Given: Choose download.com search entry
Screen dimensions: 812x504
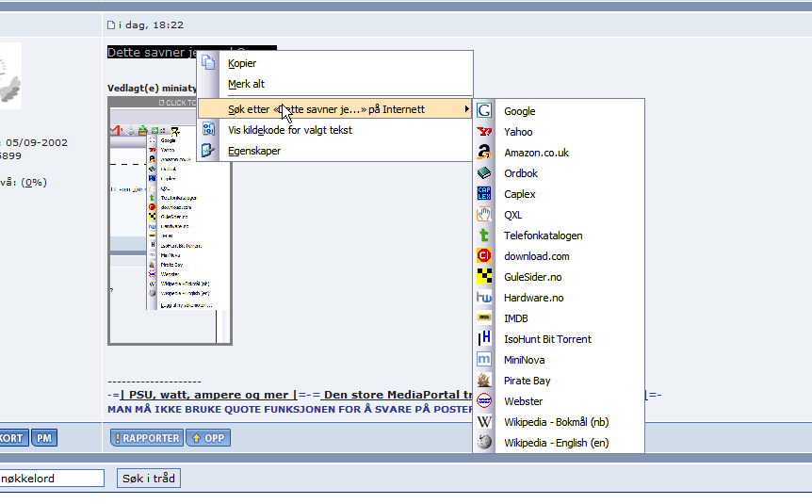Looking at the screenshot, I should coord(559,256).
